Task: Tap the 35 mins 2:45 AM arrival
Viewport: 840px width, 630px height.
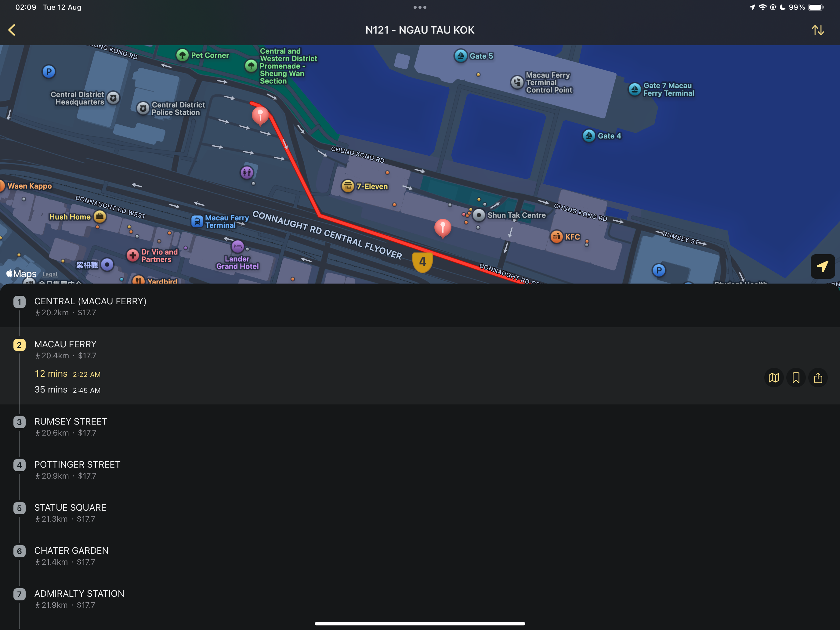Action: [67, 389]
